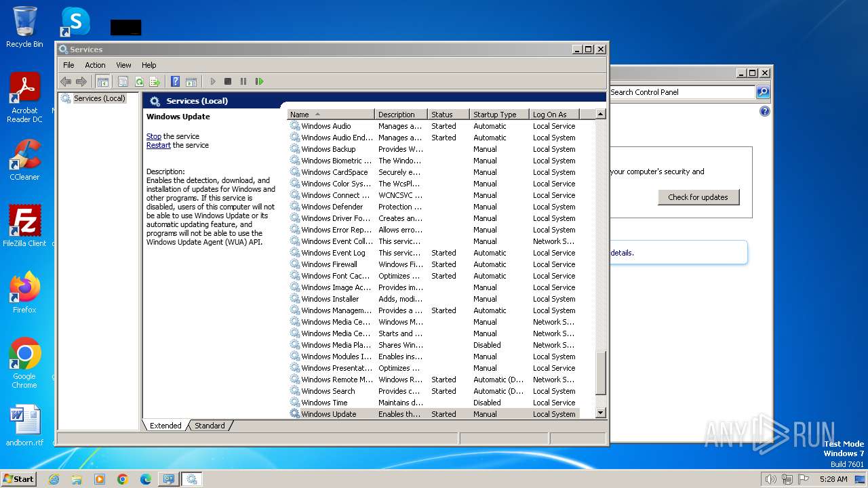The image size is (868, 488).
Task: Open the andborn.rtf desktop file
Action: [x=24, y=426]
